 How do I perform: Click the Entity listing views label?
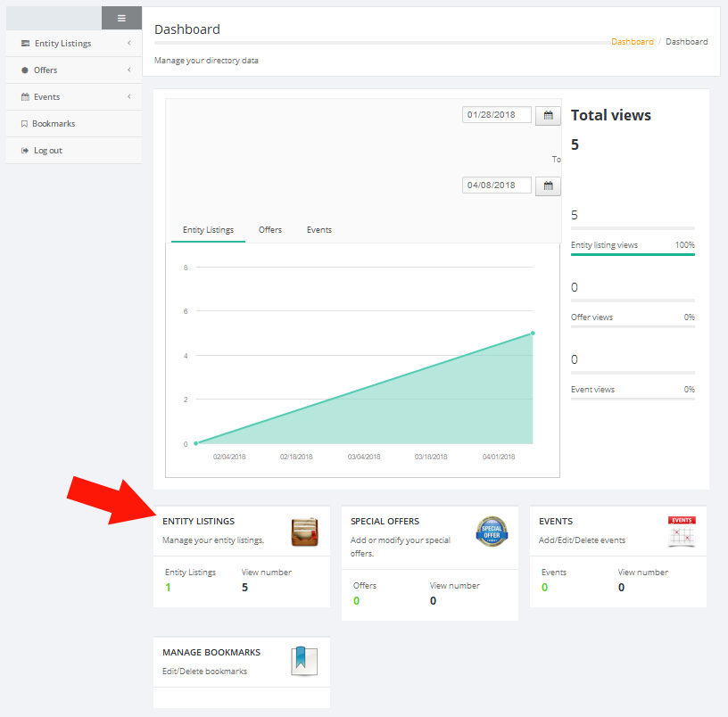605,245
